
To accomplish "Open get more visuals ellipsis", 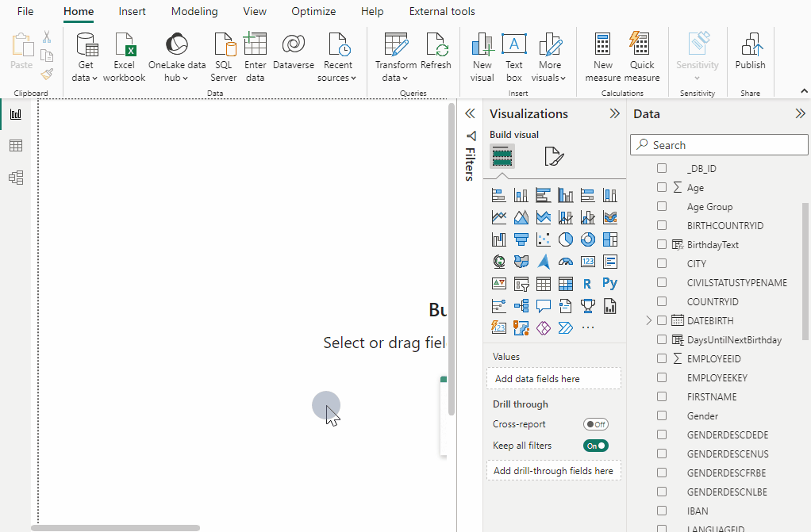I will click(x=587, y=327).
